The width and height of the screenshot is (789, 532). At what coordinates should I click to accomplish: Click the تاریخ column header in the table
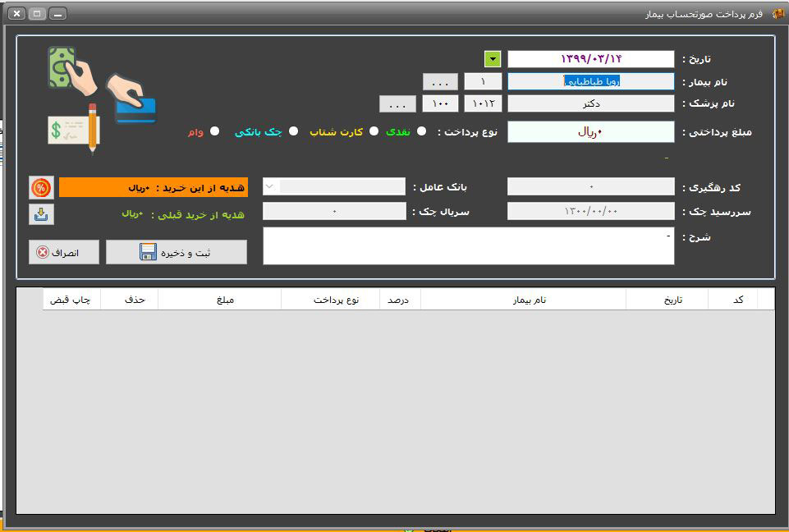(667, 300)
